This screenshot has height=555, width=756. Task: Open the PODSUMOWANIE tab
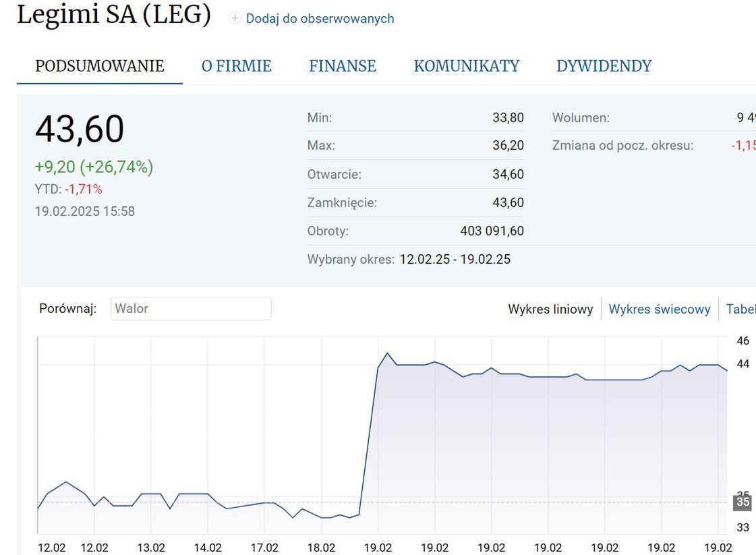(100, 66)
